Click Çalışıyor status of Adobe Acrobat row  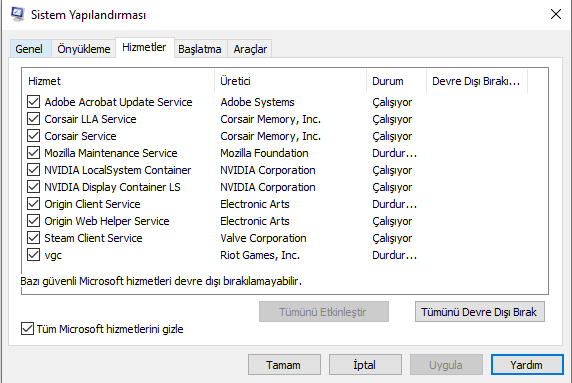[x=392, y=102]
